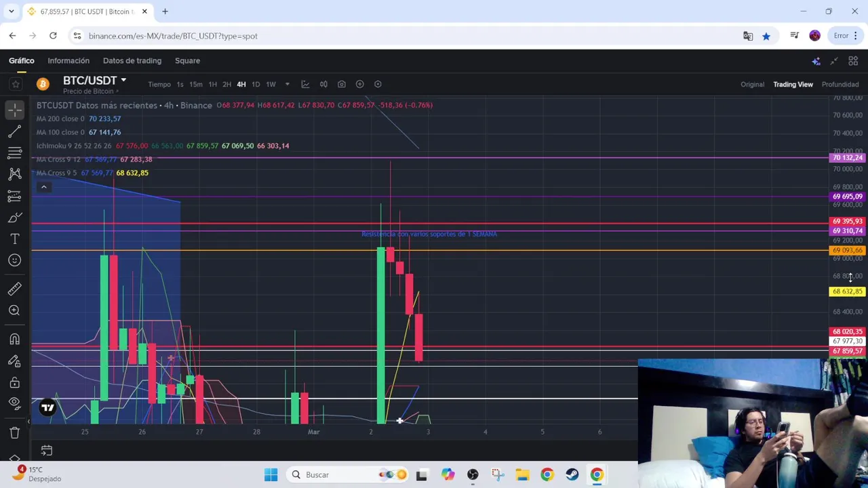Switch chart to 2H interval
The height and width of the screenshot is (488, 868).
[226, 84]
